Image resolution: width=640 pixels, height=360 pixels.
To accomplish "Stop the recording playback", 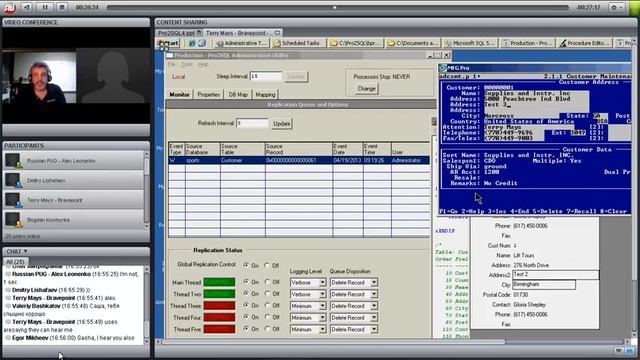I will tap(62, 7).
